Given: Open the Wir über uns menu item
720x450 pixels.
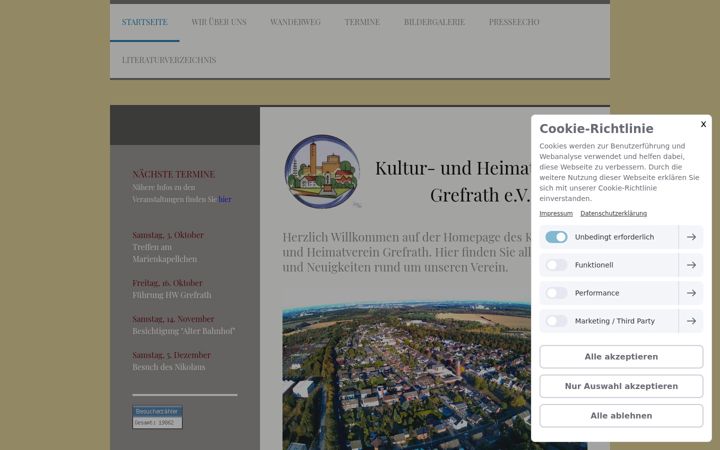Looking at the screenshot, I should 219,22.
